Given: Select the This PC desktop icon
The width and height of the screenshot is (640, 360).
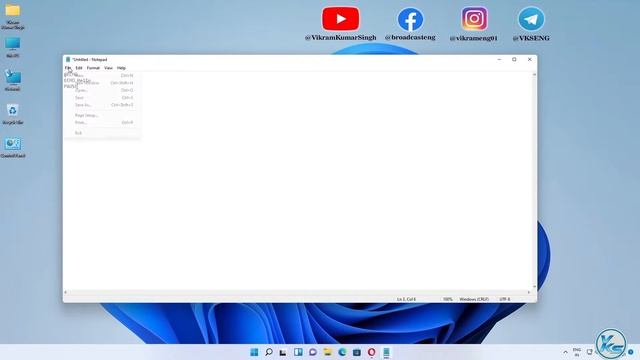Looking at the screenshot, I should (x=13, y=47).
